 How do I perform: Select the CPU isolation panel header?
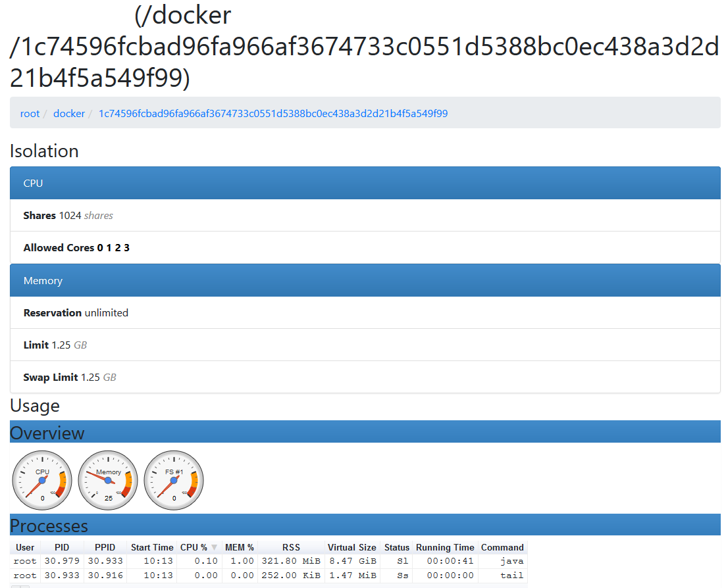click(365, 184)
